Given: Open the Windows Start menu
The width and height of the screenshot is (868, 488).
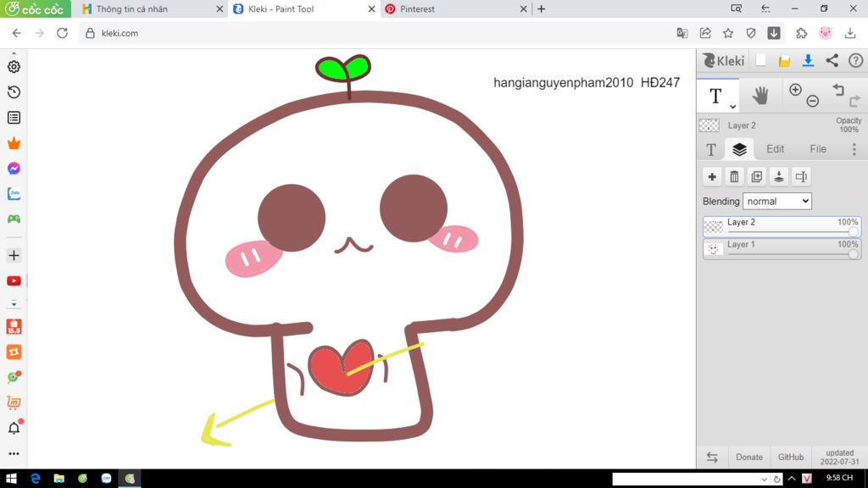Looking at the screenshot, I should coord(11,479).
